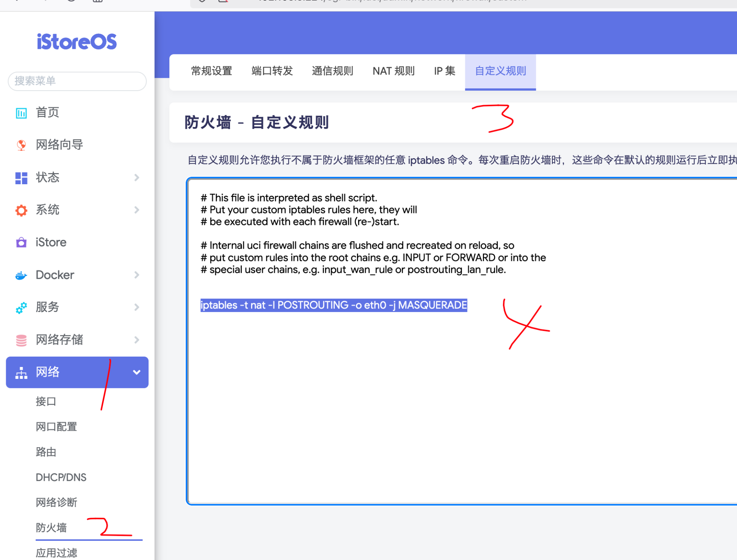Click the 网络 network topology icon
The width and height of the screenshot is (737, 560).
pyautogui.click(x=21, y=373)
